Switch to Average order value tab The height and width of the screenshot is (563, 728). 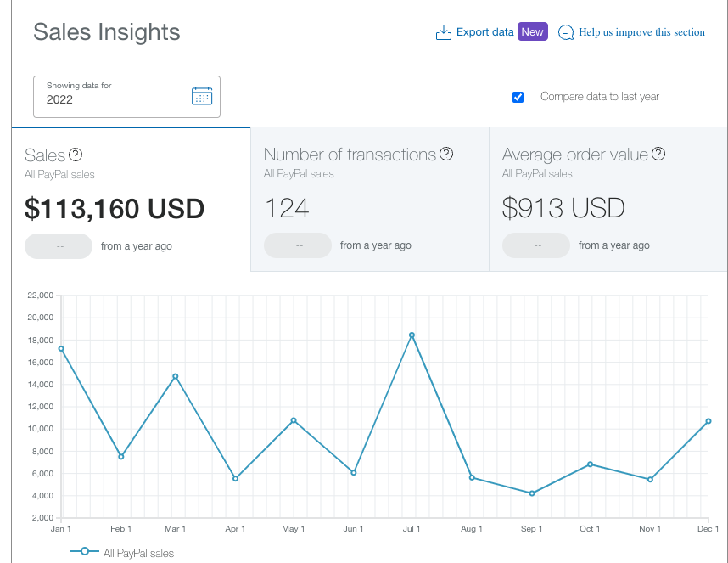click(x=608, y=199)
